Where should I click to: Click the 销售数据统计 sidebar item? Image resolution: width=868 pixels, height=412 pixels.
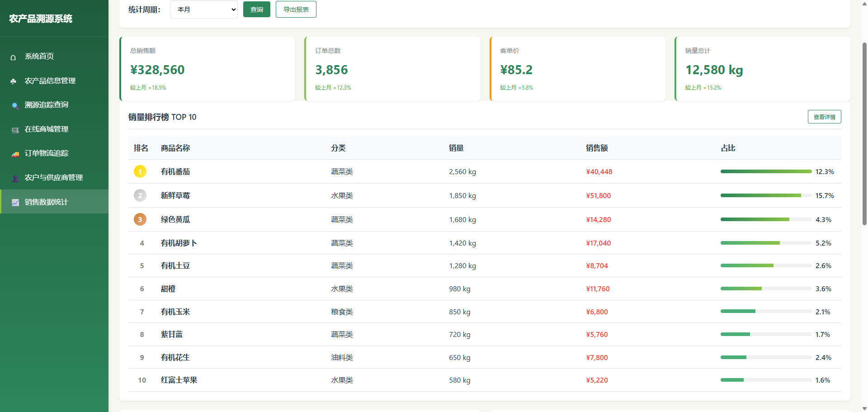[x=54, y=202]
